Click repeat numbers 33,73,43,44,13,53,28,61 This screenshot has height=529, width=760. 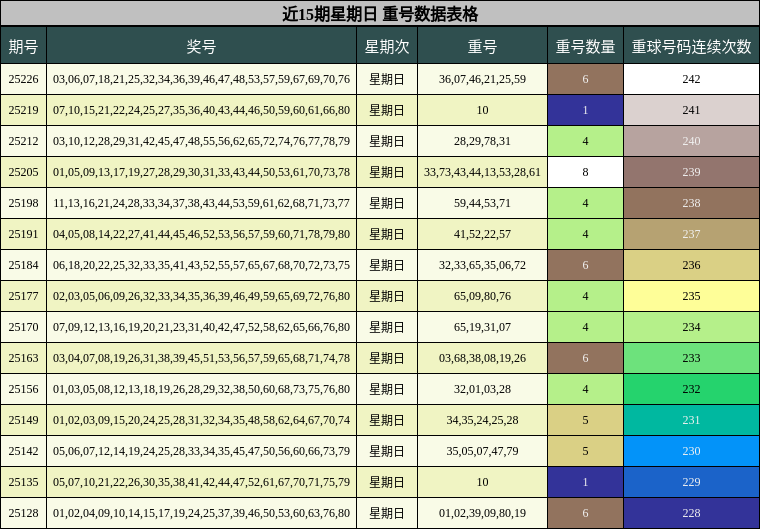pos(482,172)
